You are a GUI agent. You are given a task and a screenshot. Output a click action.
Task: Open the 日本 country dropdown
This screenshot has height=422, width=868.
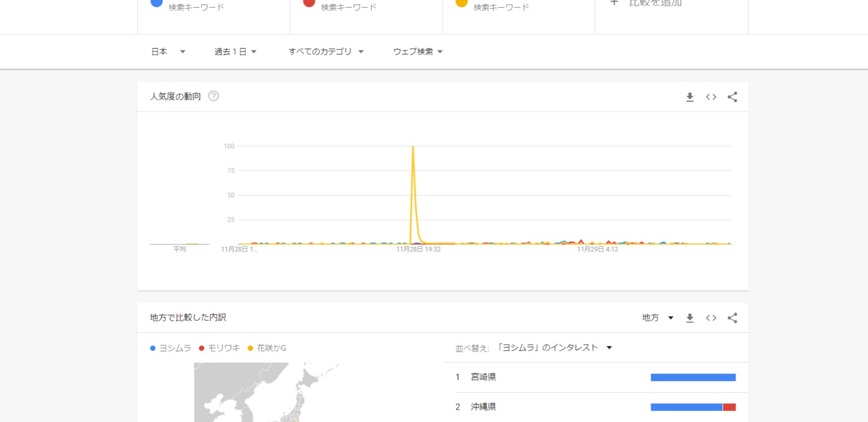168,52
